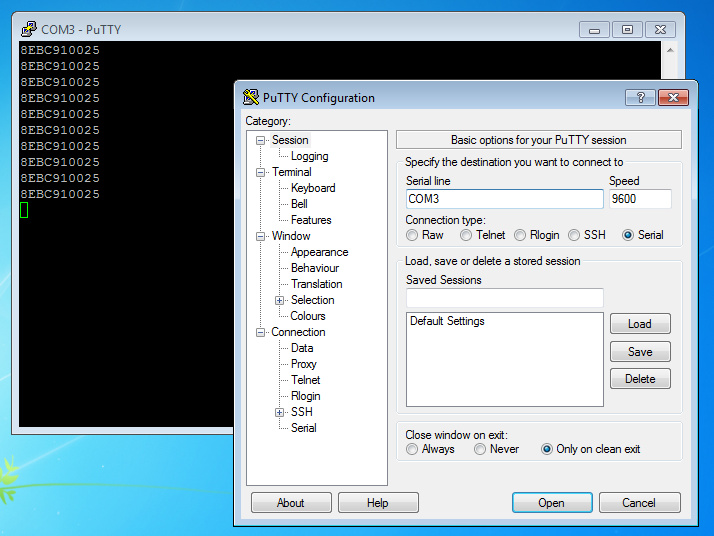Screen dimensions: 714x536
Task: Click the help question mark button
Action: 640,97
